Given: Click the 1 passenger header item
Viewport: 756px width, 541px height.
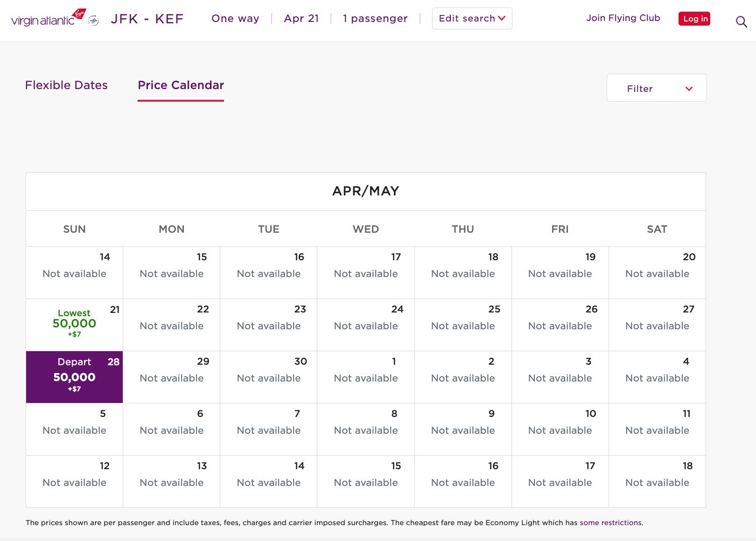Looking at the screenshot, I should (375, 19).
